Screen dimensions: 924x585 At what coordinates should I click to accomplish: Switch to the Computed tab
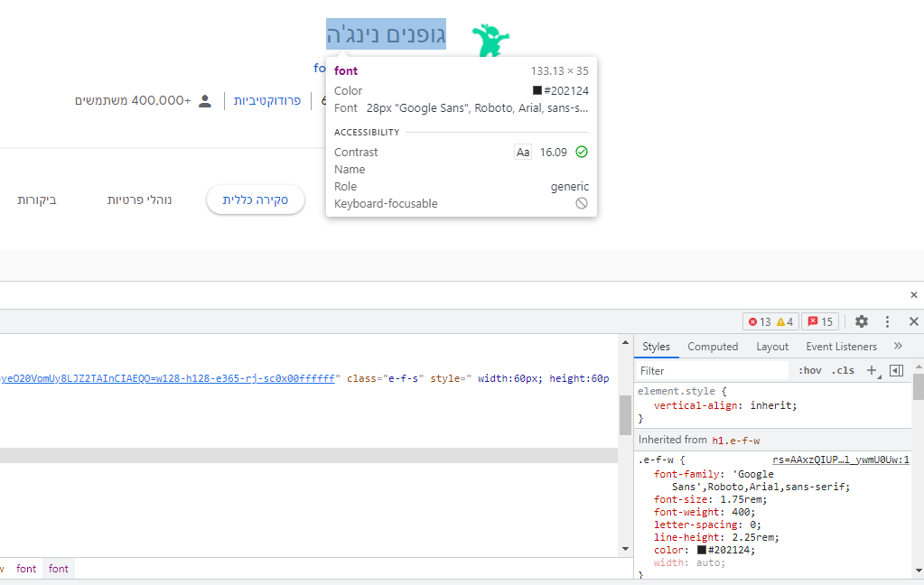click(x=713, y=347)
